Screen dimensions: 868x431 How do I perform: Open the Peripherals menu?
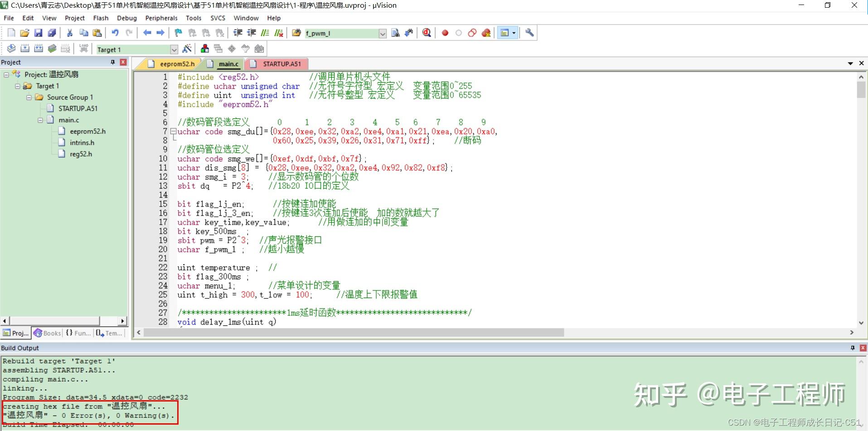(161, 18)
